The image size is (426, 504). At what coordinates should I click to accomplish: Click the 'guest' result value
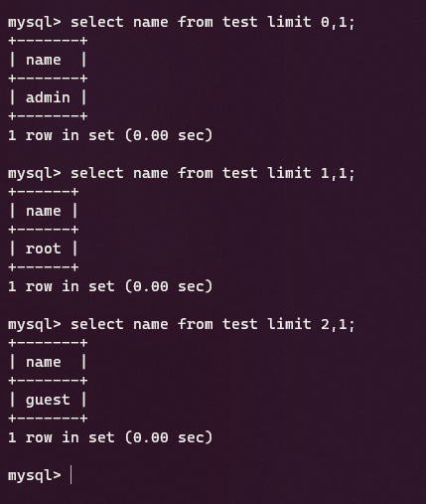(x=48, y=401)
